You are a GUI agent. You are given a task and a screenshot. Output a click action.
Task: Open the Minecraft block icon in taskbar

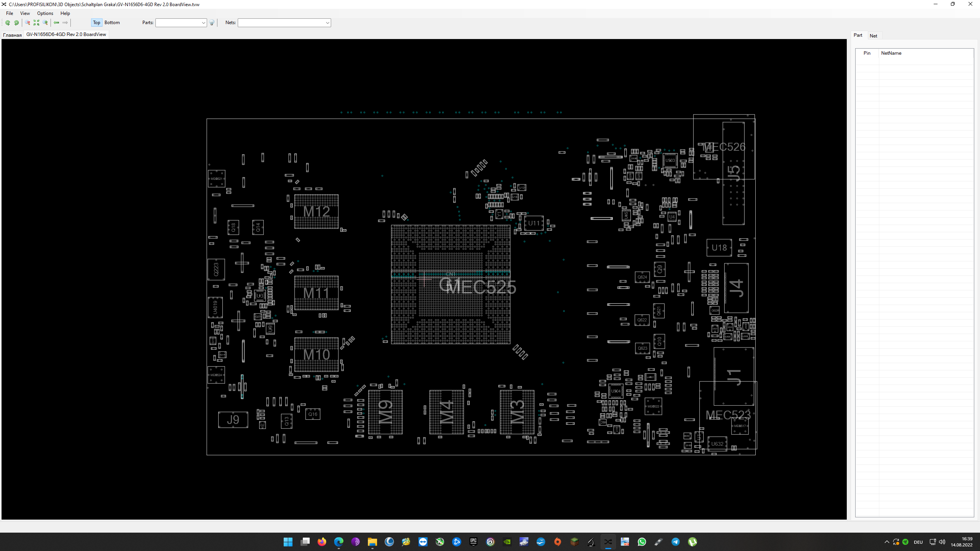pos(574,542)
